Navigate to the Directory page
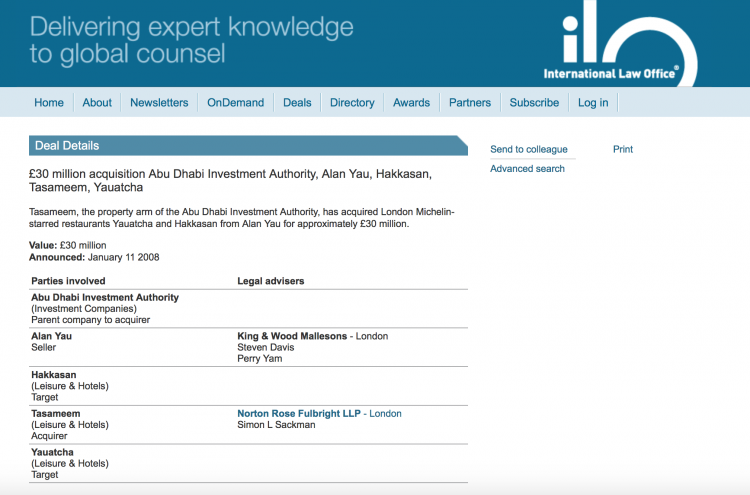 click(352, 102)
